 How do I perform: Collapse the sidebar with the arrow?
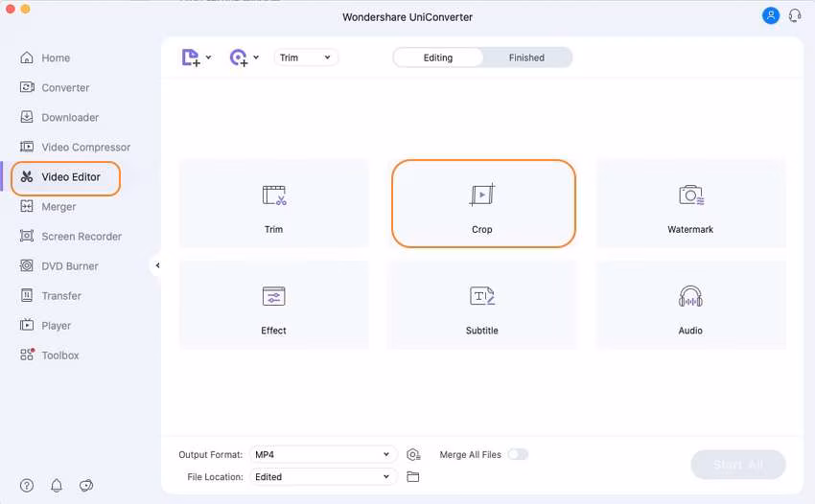pyautogui.click(x=157, y=265)
